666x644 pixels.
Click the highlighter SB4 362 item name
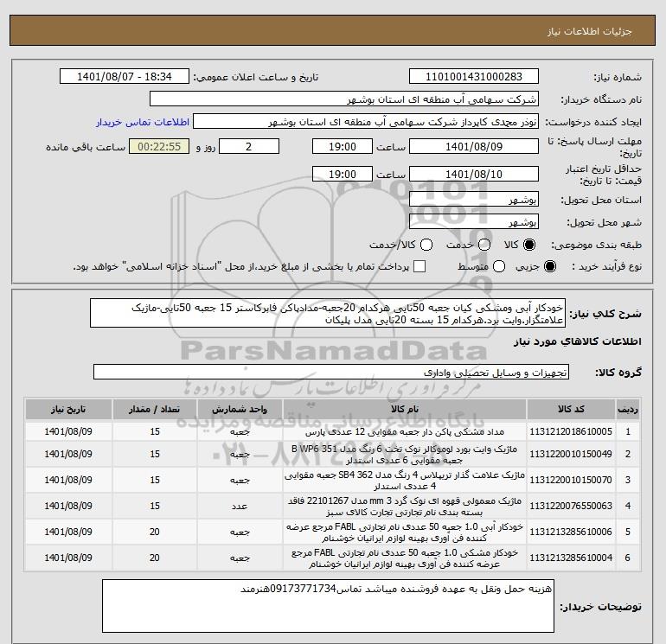click(405, 480)
